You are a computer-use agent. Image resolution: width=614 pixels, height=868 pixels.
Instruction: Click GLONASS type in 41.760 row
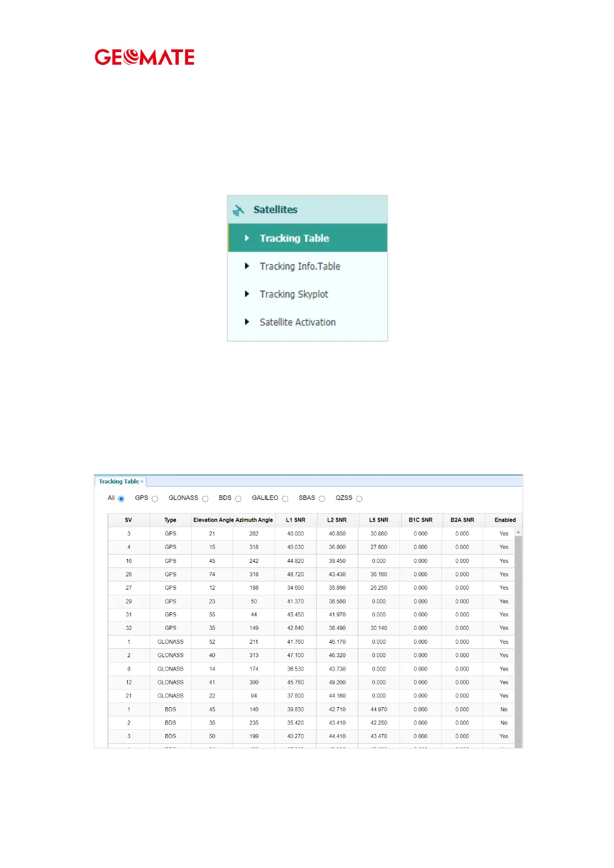click(170, 642)
